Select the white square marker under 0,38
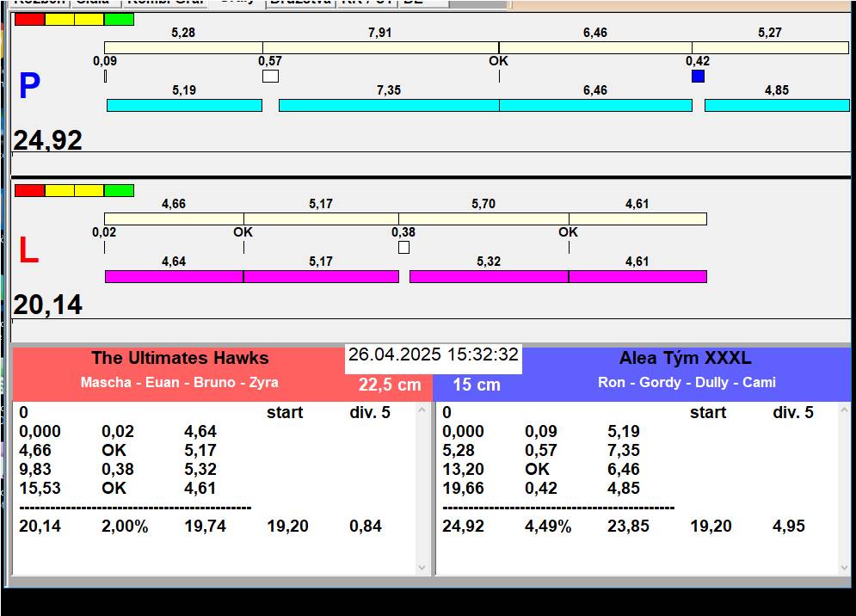The image size is (856, 616). pyautogui.click(x=403, y=247)
